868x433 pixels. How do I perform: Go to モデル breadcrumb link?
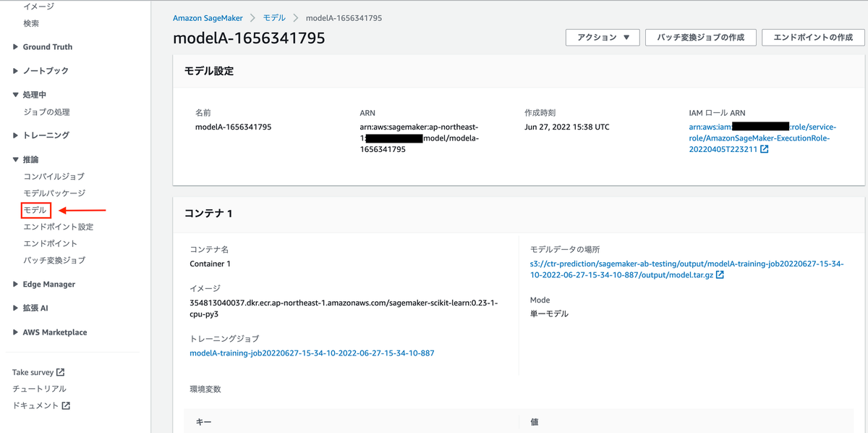273,18
